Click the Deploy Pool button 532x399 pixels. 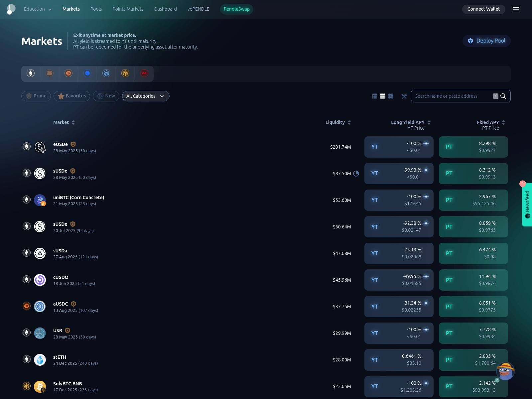tap(487, 41)
